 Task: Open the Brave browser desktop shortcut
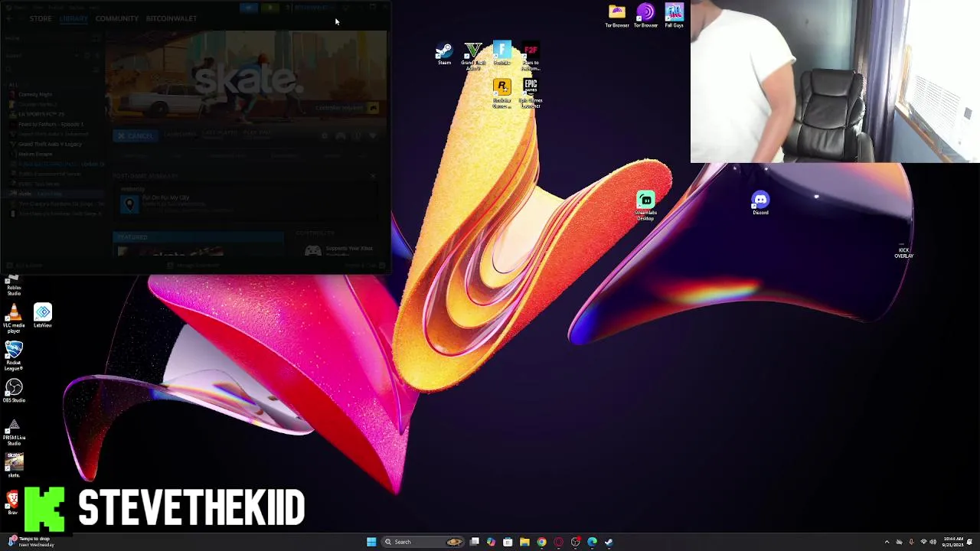pos(12,503)
